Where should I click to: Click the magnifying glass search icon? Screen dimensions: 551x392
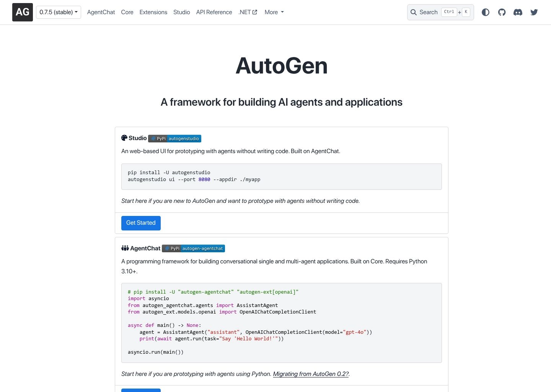(x=414, y=12)
